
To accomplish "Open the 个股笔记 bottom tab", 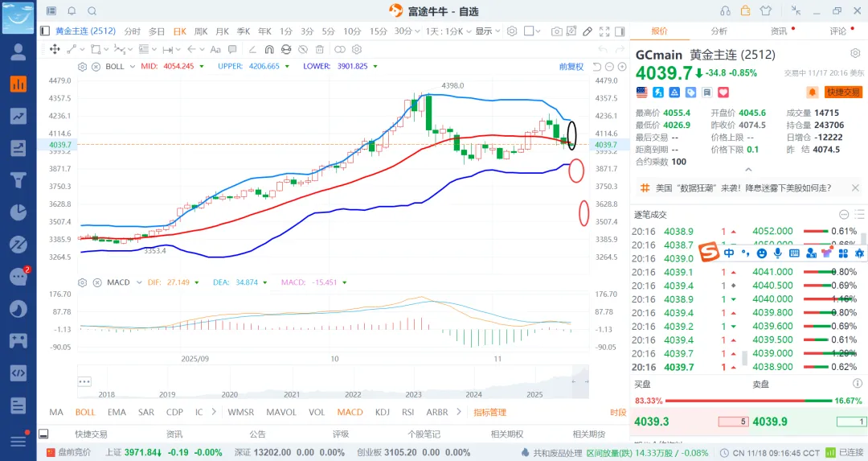I will pos(424,434).
